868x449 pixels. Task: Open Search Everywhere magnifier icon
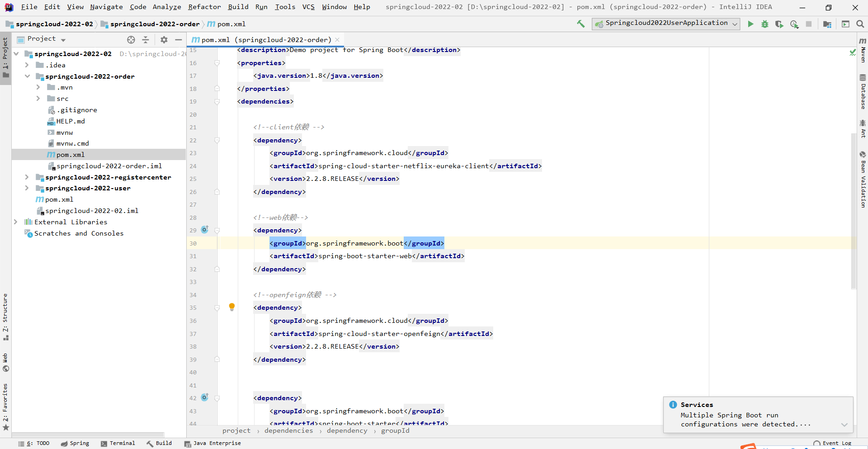pos(860,24)
